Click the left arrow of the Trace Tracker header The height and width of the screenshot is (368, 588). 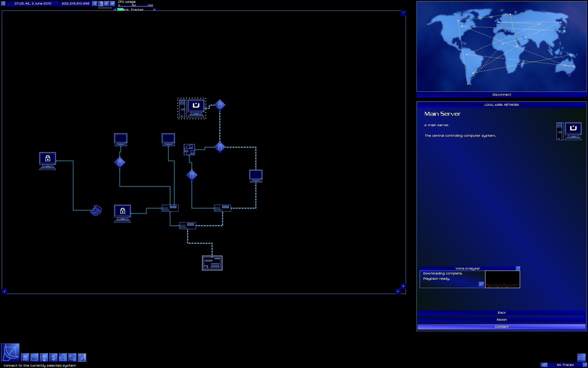115,10
